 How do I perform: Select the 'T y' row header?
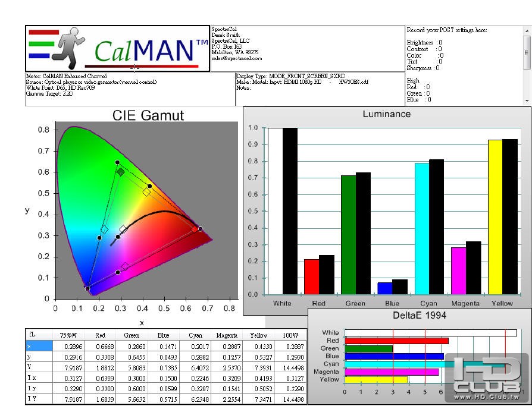tap(39, 388)
